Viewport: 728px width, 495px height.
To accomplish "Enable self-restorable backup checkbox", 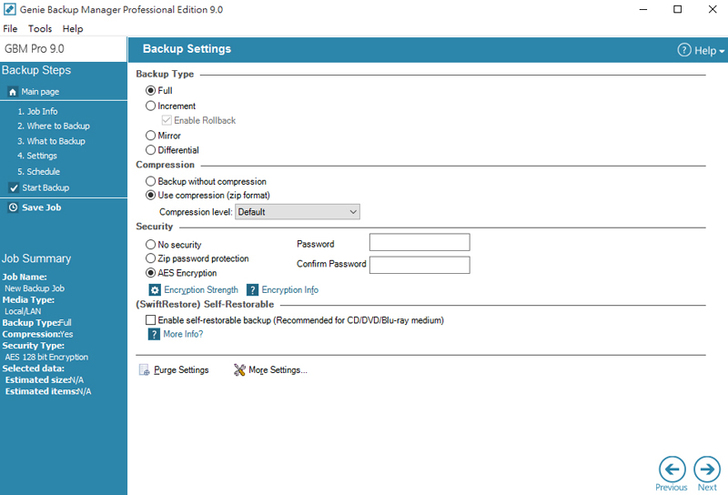I will (151, 320).
